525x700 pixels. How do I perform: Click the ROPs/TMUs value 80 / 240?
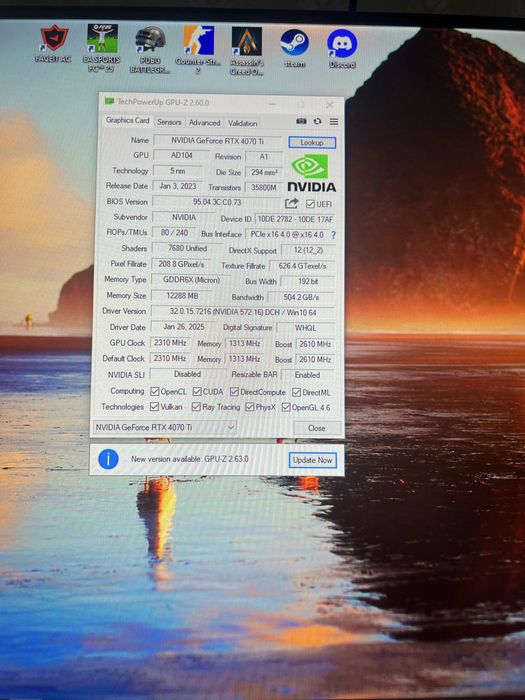(175, 233)
